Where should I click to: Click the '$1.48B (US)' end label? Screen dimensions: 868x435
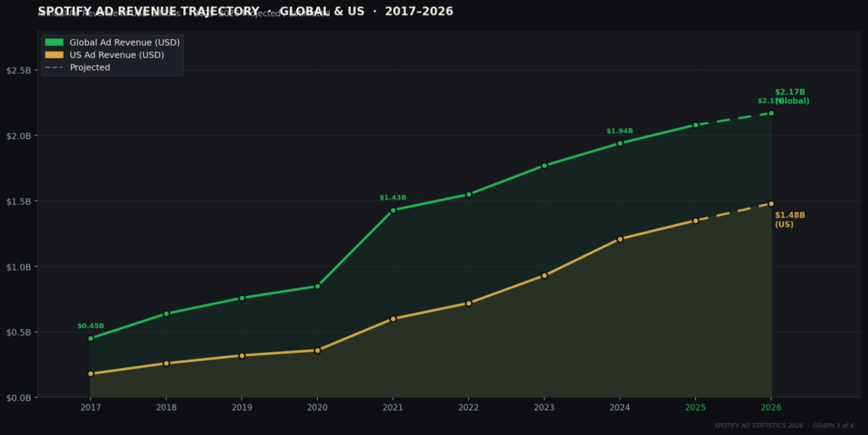(790, 220)
